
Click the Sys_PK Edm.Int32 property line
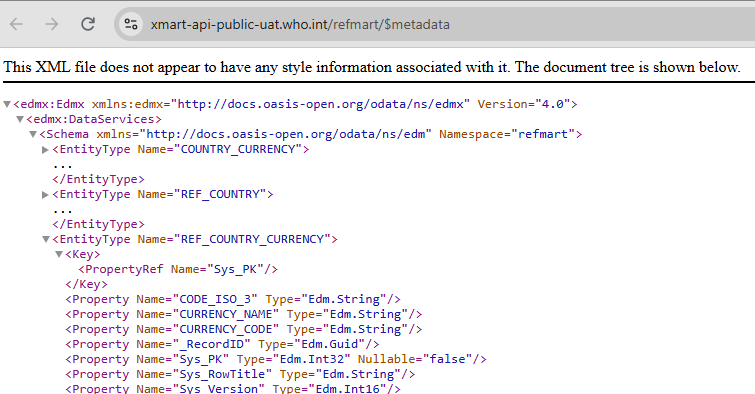(276, 359)
